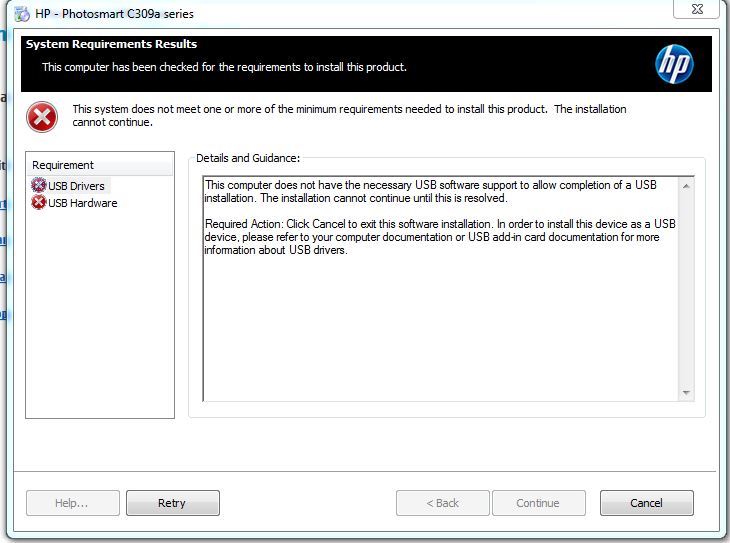Click the red error X icon

click(x=42, y=116)
